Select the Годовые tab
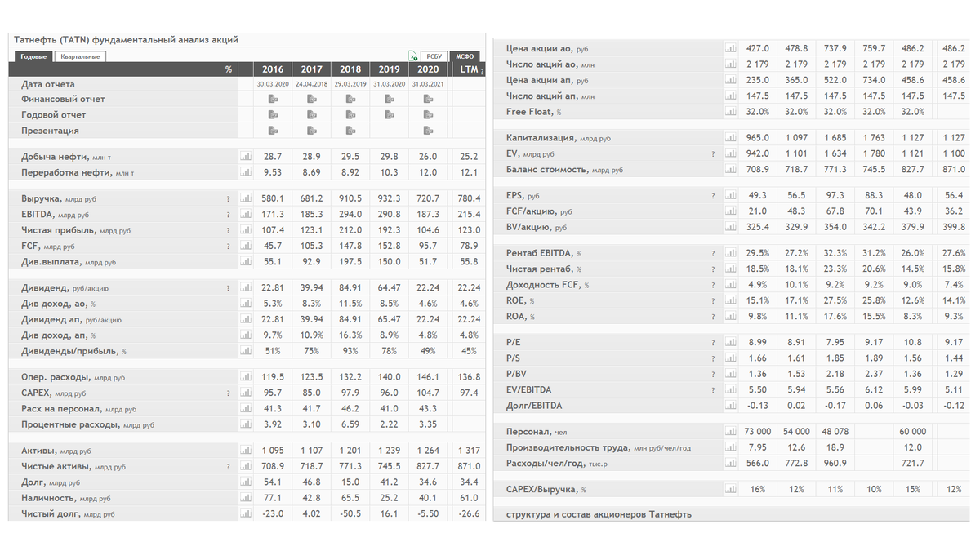980x551 pixels. point(33,56)
